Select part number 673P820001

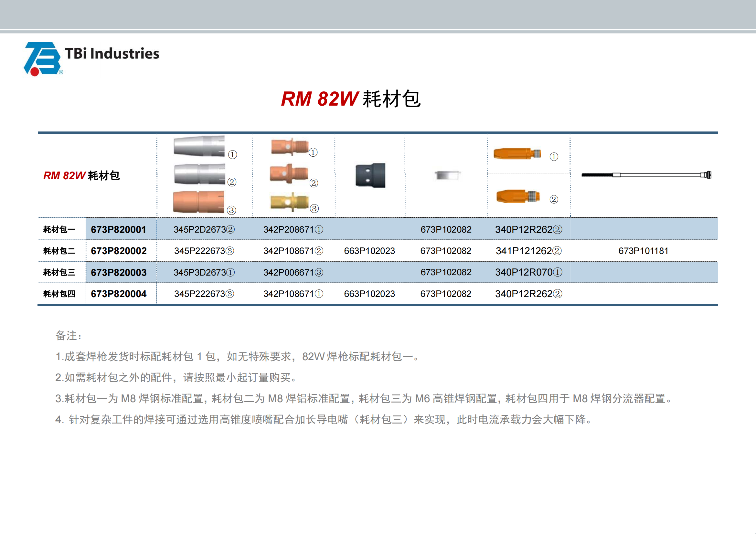119,229
